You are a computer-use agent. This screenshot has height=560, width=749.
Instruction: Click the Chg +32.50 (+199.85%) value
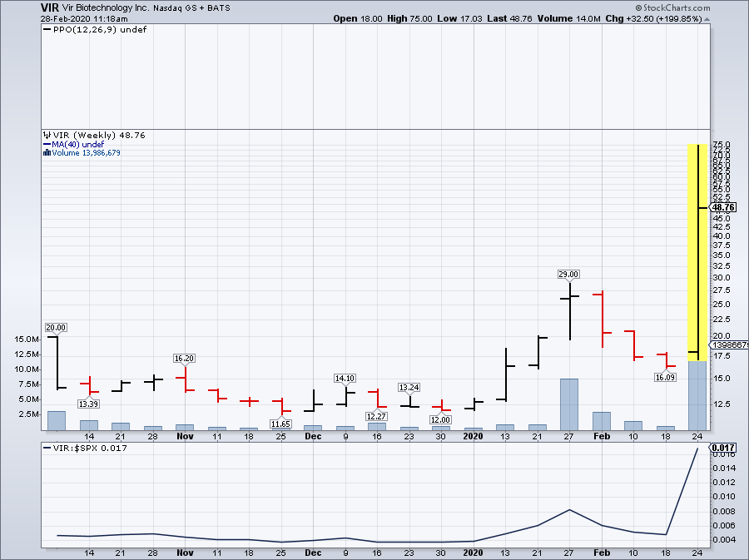point(654,18)
